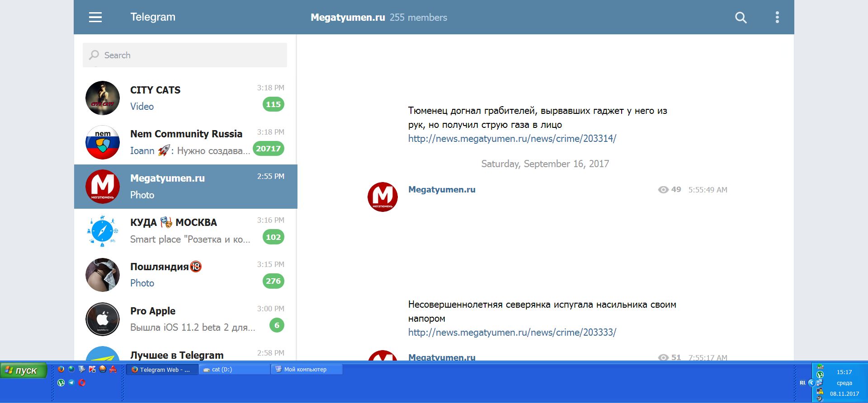The height and width of the screenshot is (403, 868).
Task: Launch Firefox from quick launch bar
Action: click(61, 369)
